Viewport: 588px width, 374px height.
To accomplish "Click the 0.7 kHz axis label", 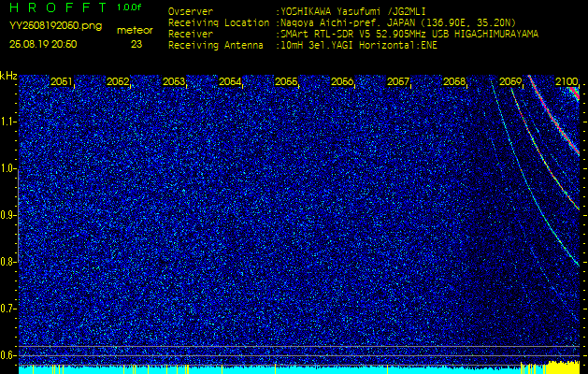I will pyautogui.click(x=7, y=309).
